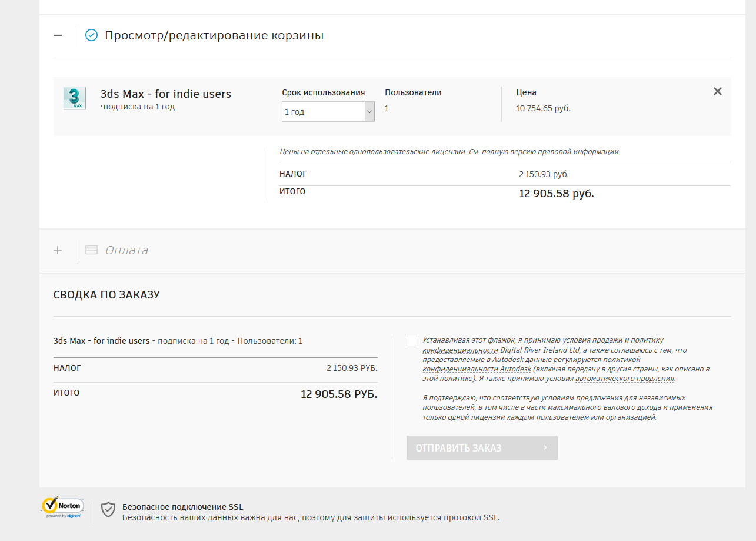
Task: Click the order summary total 12 905.58 РУБ.
Action: (x=339, y=394)
